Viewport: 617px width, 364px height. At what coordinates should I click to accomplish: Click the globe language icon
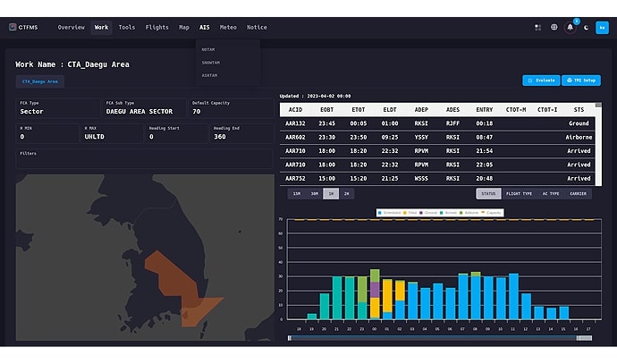click(554, 28)
